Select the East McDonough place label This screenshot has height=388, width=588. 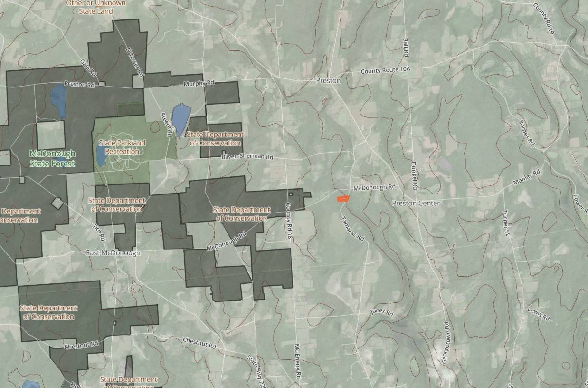(x=114, y=253)
